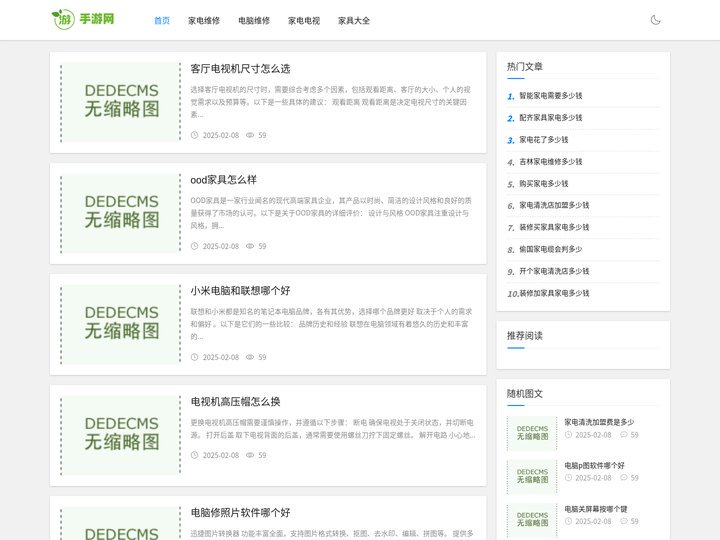Image resolution: width=720 pixels, height=540 pixels.
Task: Click clock icon under 电脑p图软件哪个好
Action: (568, 478)
